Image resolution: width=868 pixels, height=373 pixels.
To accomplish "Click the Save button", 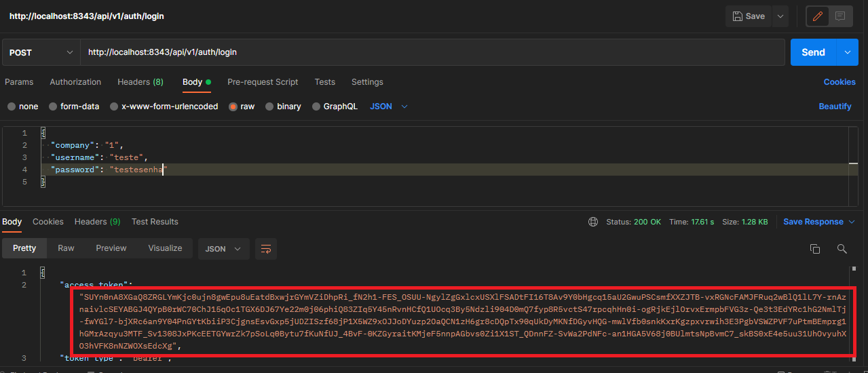I will [749, 16].
